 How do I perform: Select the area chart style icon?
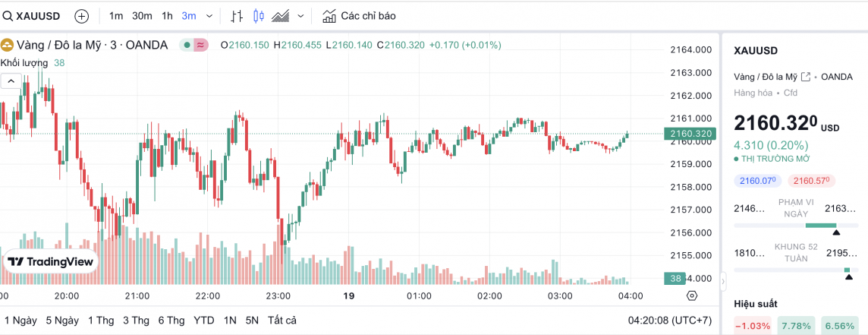pos(280,16)
